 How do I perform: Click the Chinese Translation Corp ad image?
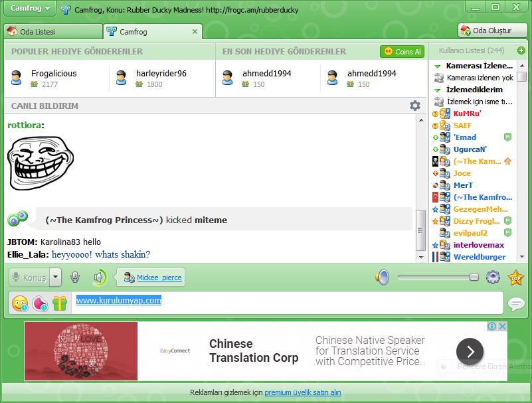pos(81,351)
